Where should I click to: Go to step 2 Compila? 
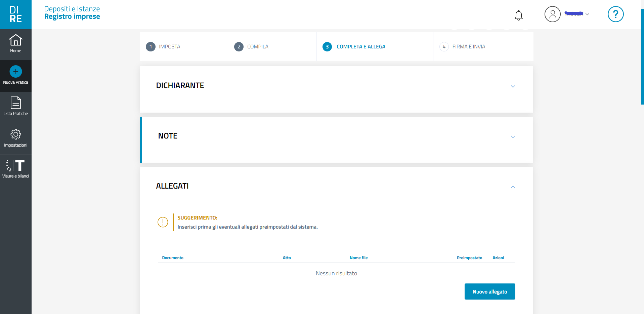(252, 47)
